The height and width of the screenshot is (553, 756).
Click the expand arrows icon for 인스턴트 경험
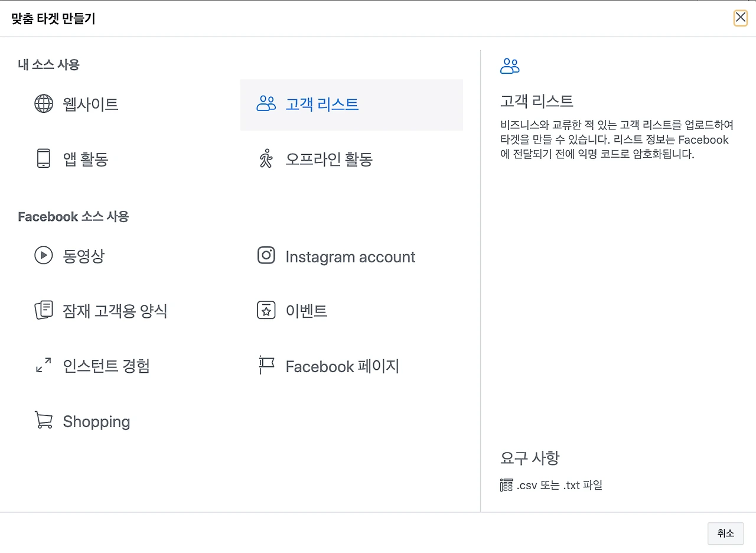[44, 365]
